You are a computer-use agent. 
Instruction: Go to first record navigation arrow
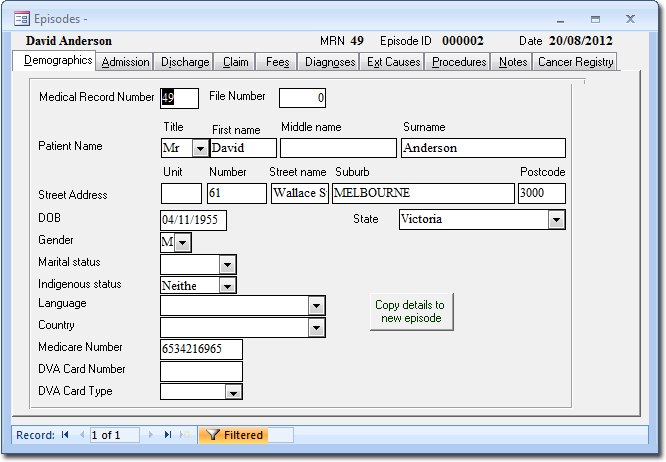[66, 435]
